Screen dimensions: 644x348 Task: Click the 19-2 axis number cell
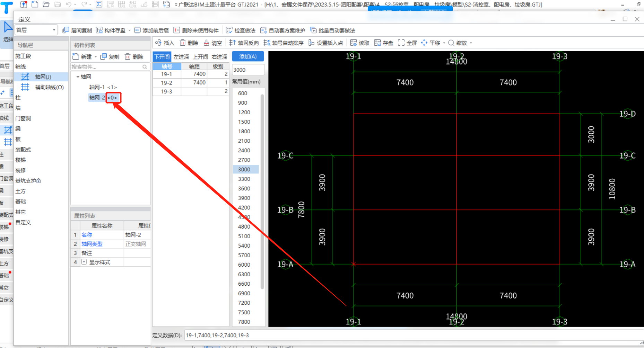pyautogui.click(x=167, y=83)
